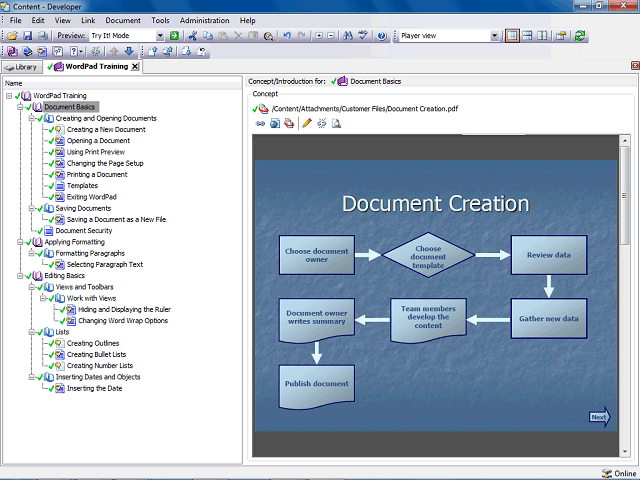Toggle the first split layout view button
Screen dimensions: 640x480
(512, 36)
